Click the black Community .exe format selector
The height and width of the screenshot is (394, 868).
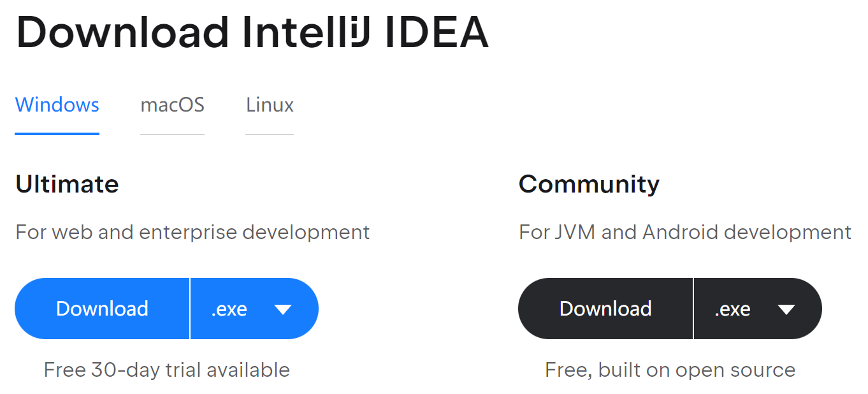click(x=733, y=309)
